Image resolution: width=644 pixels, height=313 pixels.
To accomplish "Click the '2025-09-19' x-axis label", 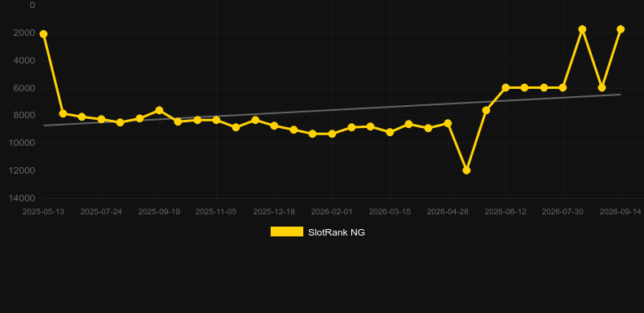I will pyautogui.click(x=159, y=212).
